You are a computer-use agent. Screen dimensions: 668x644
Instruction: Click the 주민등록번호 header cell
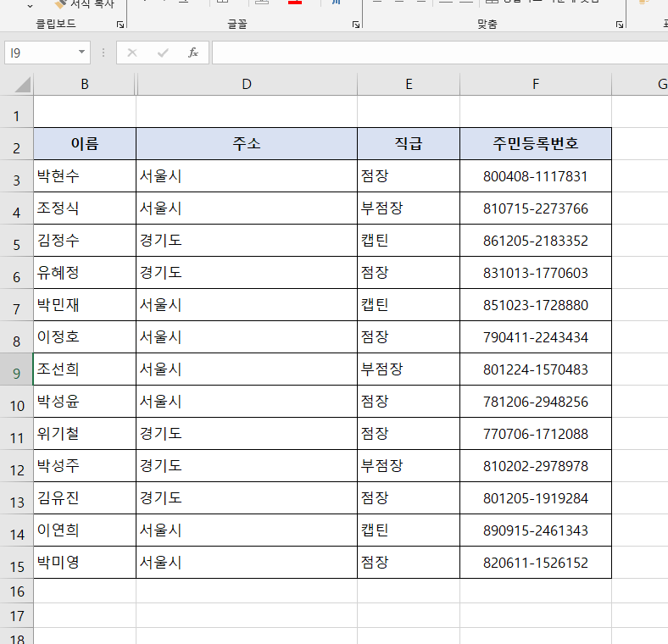536,143
